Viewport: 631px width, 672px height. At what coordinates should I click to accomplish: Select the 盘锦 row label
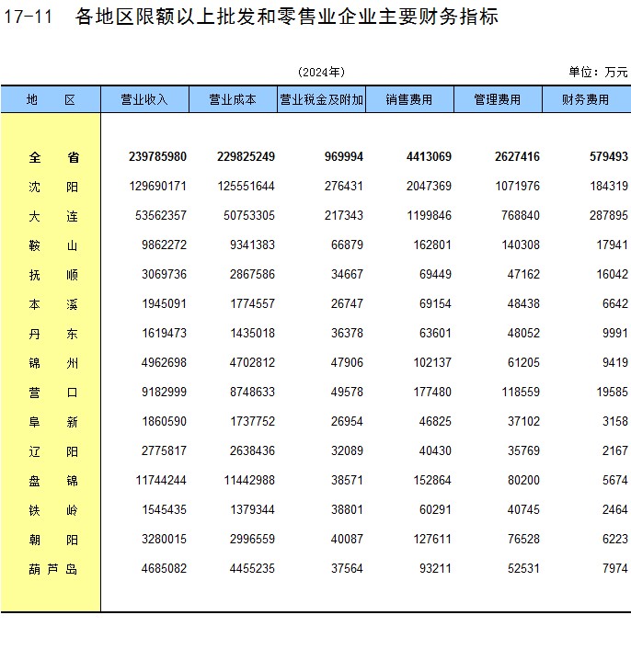(x=53, y=481)
